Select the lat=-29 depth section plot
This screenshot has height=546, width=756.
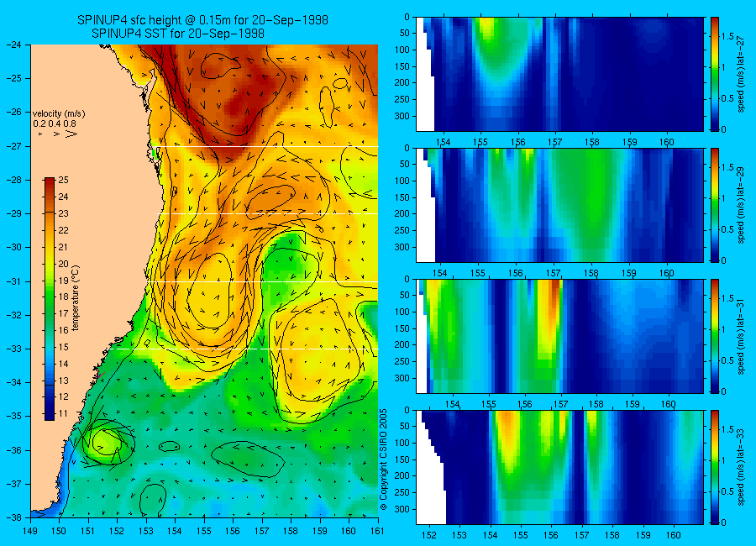tap(559, 205)
